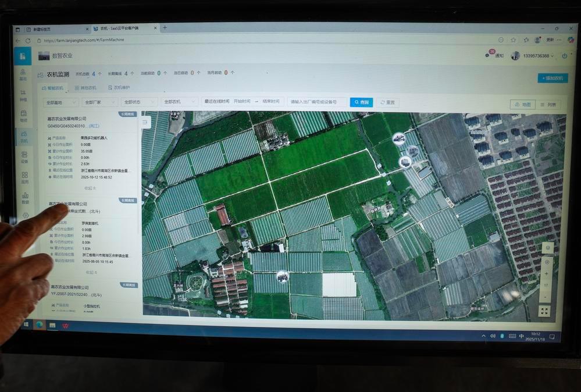Screen dimensions: 581x392
Task: Click the fullscreen map icon
Action: 544,311
